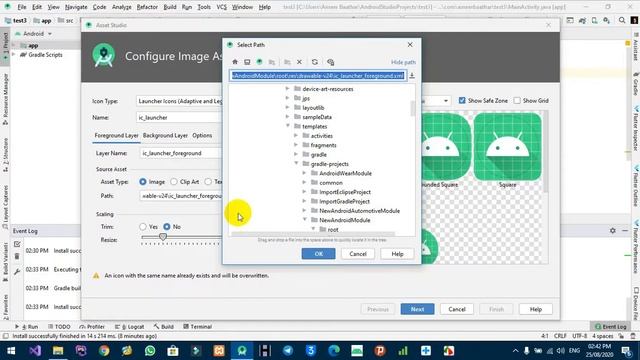Screen dimensions: 640x360
Task: Collapse the NewAndroidModule folder
Action: [x=305, y=220]
